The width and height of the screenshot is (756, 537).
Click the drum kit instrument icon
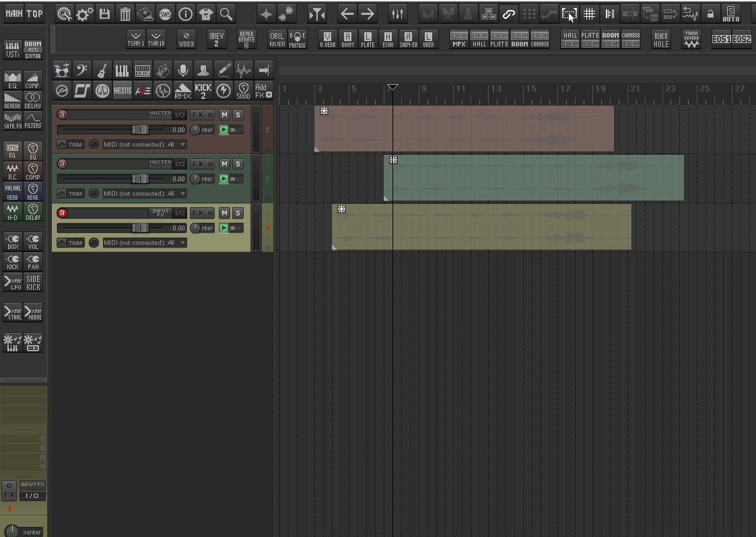[x=62, y=71]
